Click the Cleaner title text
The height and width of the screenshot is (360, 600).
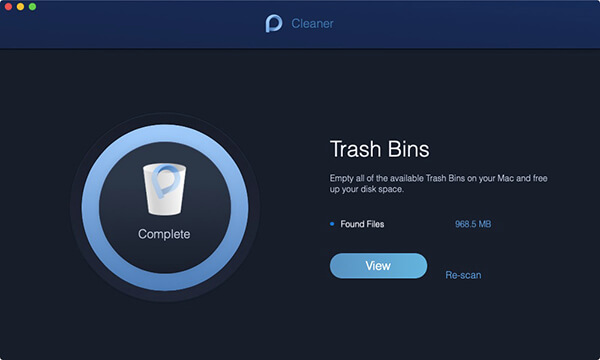point(312,24)
